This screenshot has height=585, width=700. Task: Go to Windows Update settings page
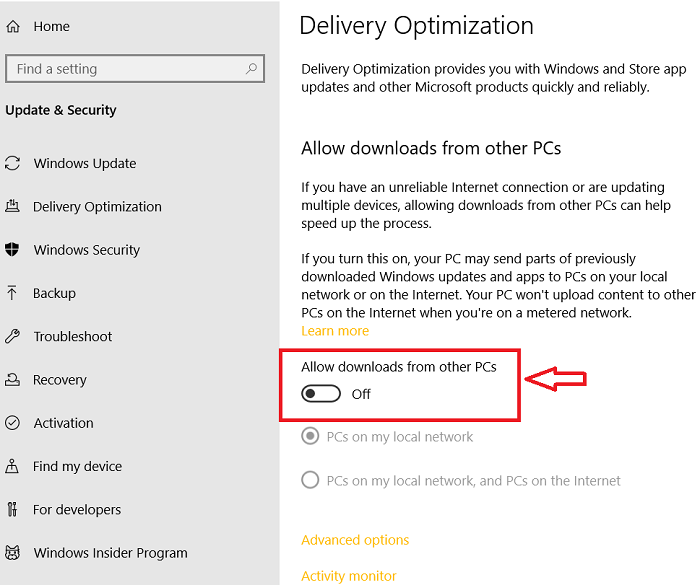click(x=85, y=163)
